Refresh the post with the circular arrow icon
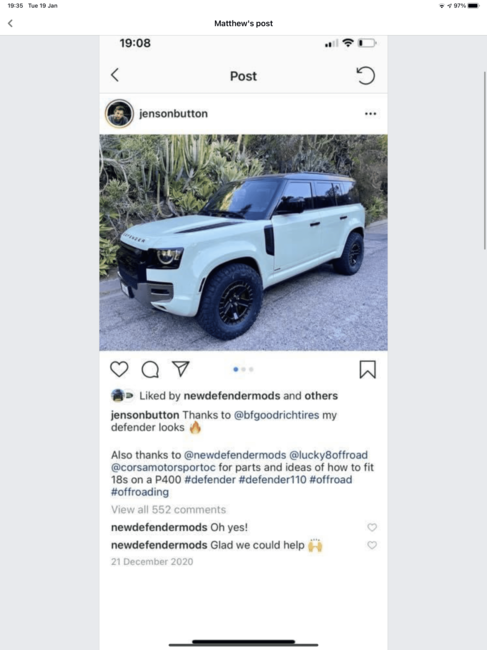The width and height of the screenshot is (487, 650). pos(366,75)
